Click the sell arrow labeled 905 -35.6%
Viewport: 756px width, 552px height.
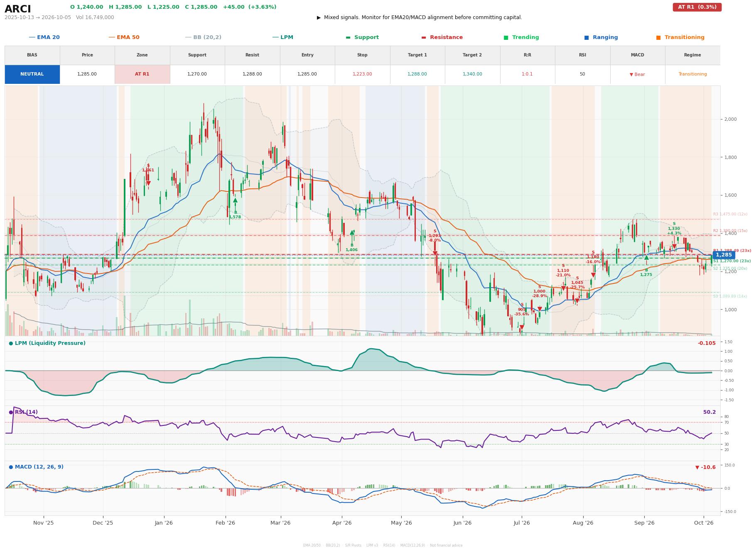pos(522,327)
